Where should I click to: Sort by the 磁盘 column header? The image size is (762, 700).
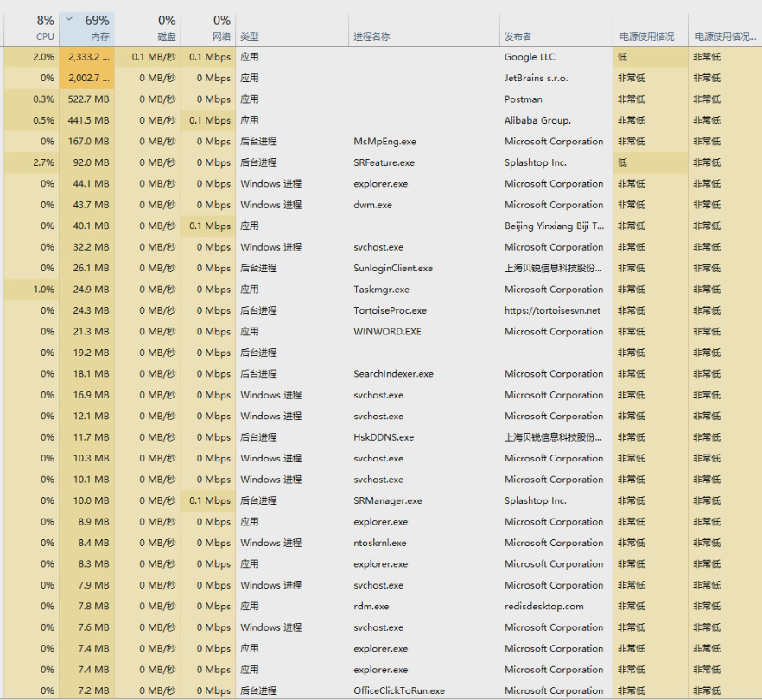coord(148,29)
